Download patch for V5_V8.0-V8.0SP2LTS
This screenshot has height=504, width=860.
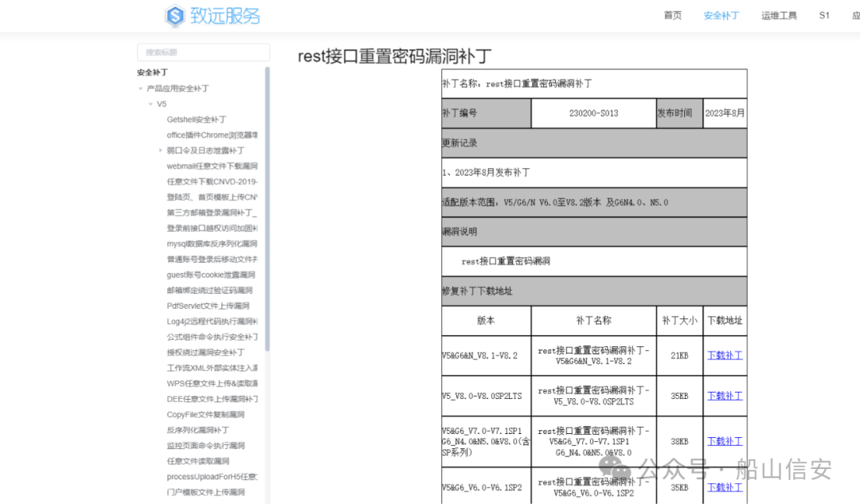click(725, 396)
